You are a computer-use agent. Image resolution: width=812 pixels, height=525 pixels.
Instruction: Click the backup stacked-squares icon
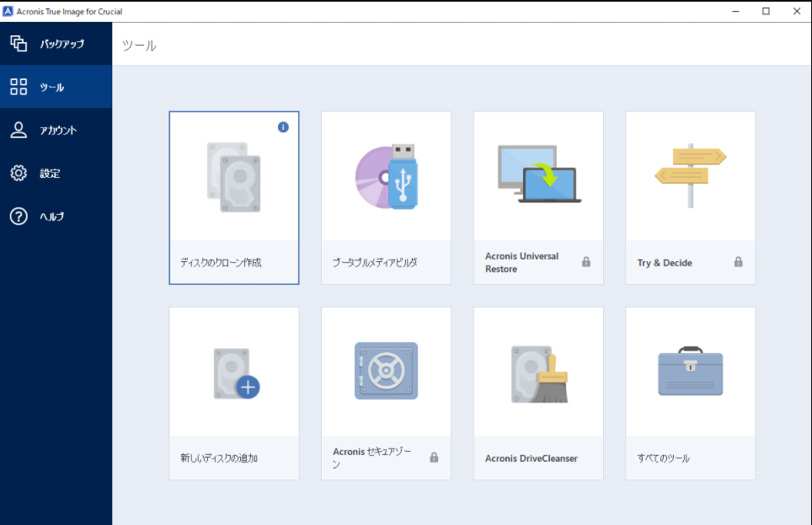tap(19, 44)
